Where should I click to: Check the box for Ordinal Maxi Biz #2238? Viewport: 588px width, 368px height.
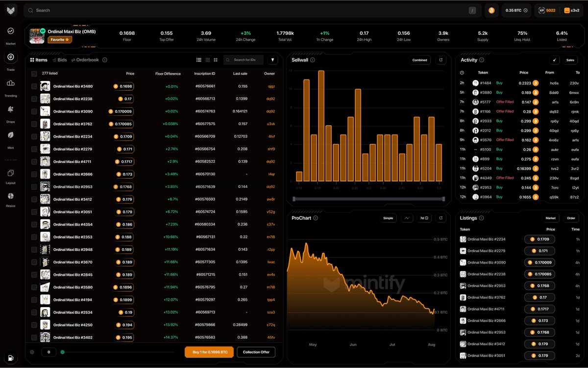[x=34, y=99]
